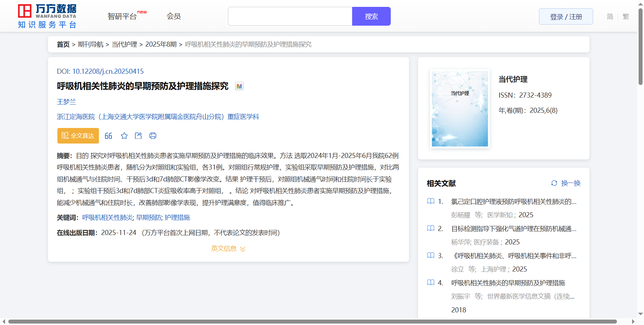The image size is (644, 325).
Task: Click the book icon beside related item 4
Action: pos(431,283)
